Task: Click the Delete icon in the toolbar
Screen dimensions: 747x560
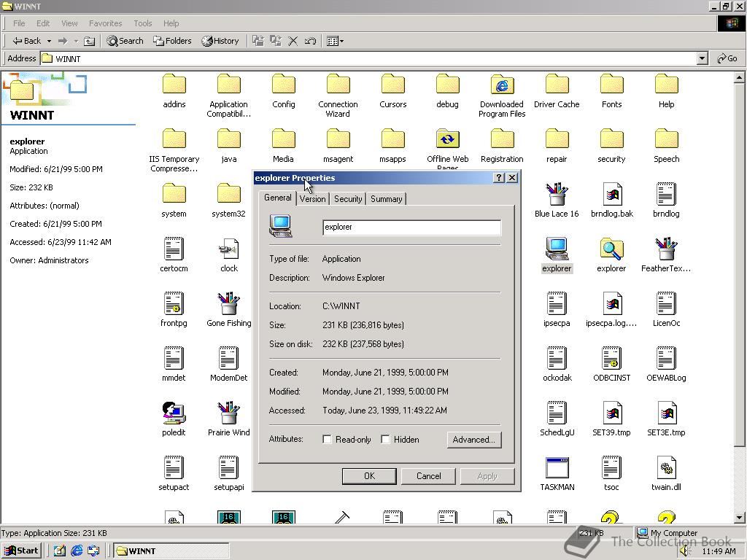Action: [x=293, y=41]
